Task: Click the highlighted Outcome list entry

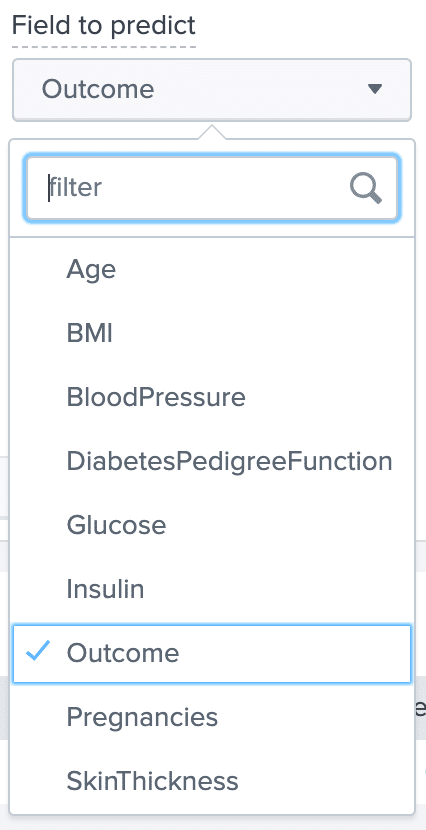Action: (x=212, y=654)
